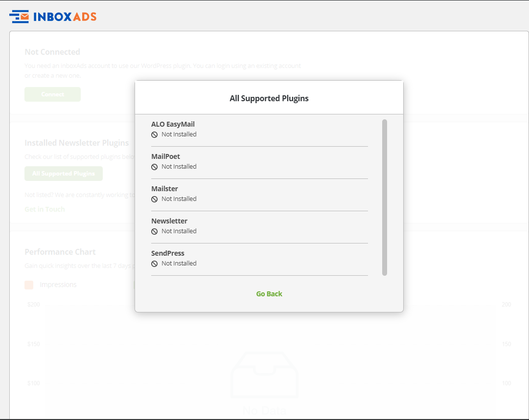Select the Newsletter plugin name
Viewport: 529px width, 420px height.
point(169,221)
